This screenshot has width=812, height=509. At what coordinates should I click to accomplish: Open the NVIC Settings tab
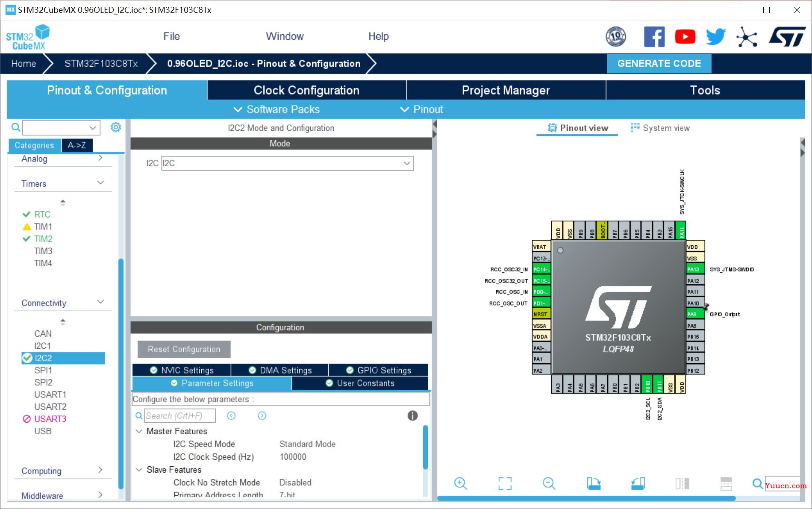(182, 370)
